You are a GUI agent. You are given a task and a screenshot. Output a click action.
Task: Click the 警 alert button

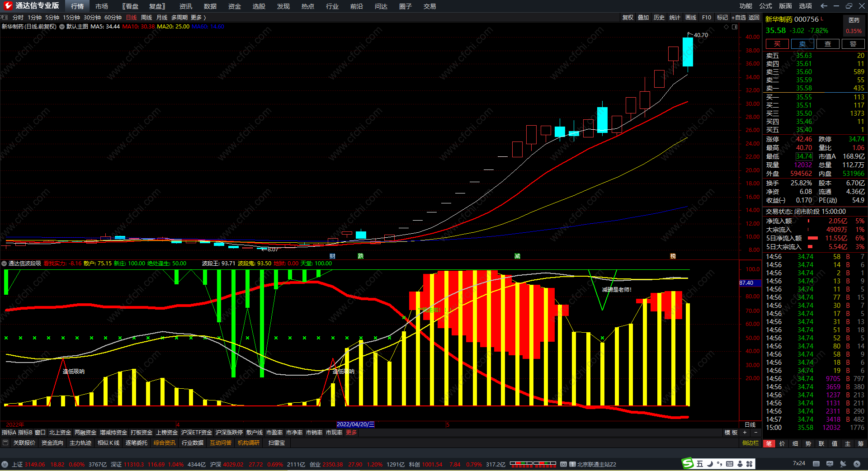pos(853,44)
